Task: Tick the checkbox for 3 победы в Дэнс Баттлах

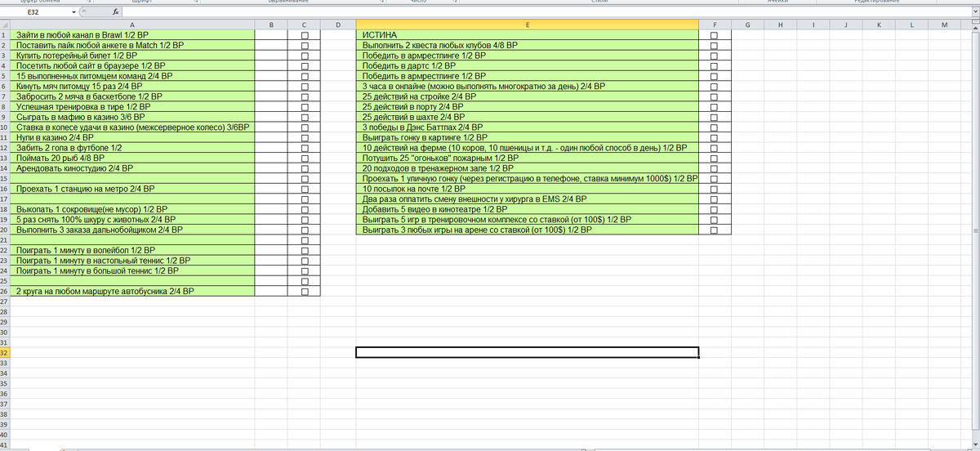Action: (x=715, y=127)
